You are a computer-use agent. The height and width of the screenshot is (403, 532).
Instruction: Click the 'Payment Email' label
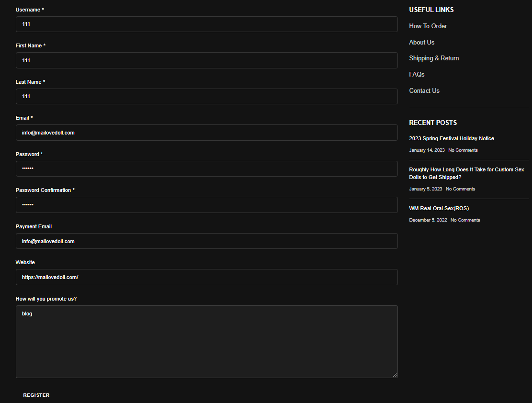click(34, 226)
